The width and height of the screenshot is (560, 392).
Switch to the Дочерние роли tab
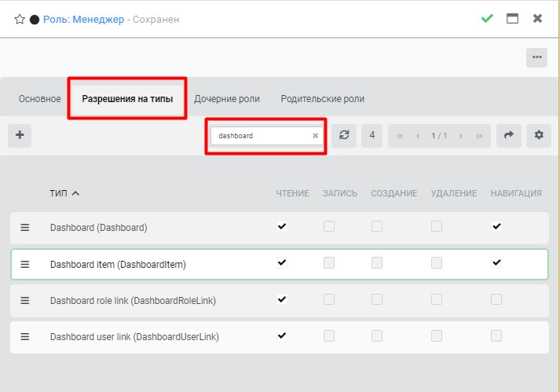coord(227,99)
